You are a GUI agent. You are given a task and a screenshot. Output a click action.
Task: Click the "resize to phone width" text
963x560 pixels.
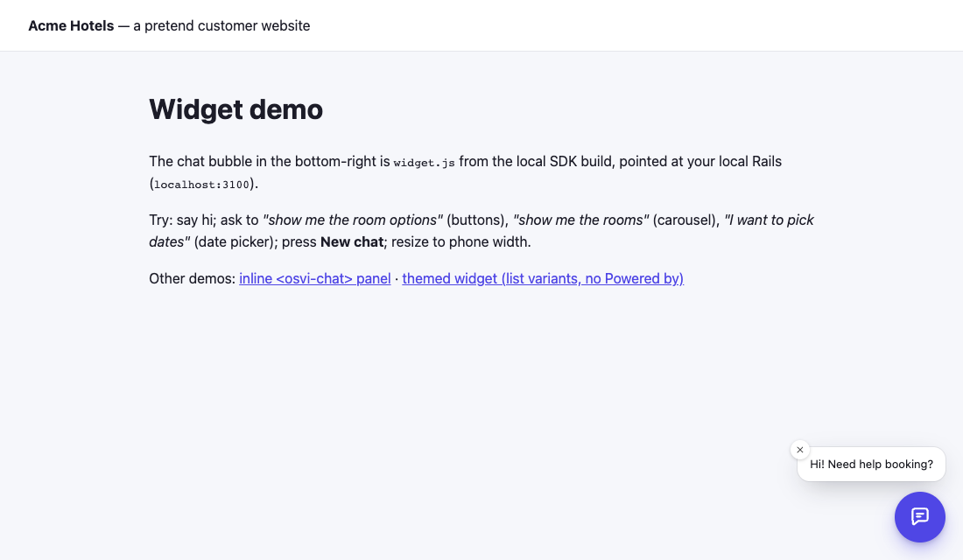pyautogui.click(x=460, y=241)
